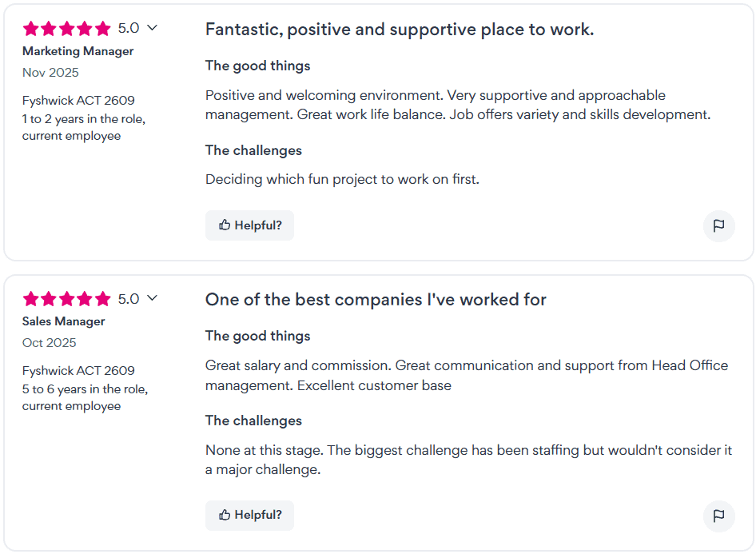Click the 5.0 rating on Marketing Manager review
756x554 pixels.
click(x=128, y=28)
